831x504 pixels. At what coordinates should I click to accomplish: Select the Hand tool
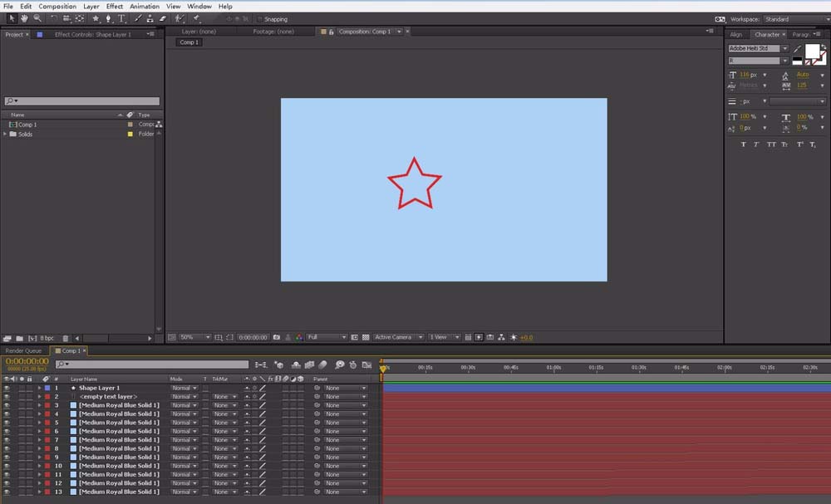tap(24, 18)
